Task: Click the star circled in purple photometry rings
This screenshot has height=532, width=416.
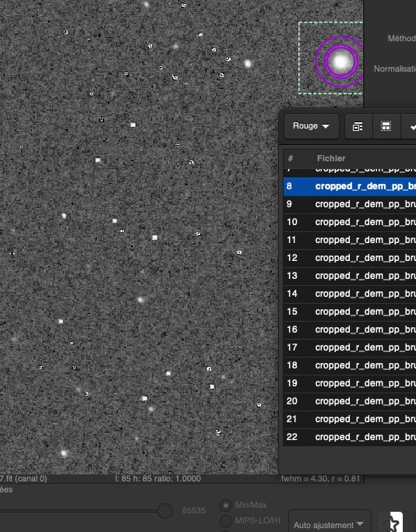Action: click(x=340, y=62)
